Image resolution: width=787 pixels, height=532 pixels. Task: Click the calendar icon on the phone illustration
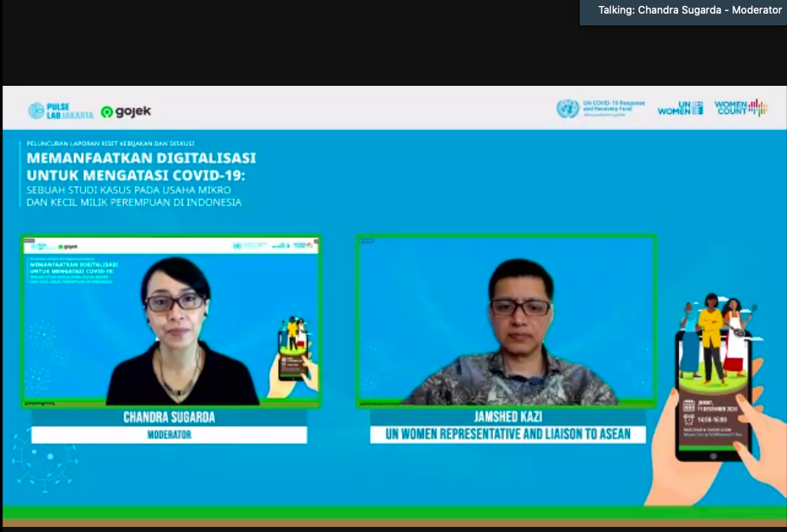(x=688, y=405)
